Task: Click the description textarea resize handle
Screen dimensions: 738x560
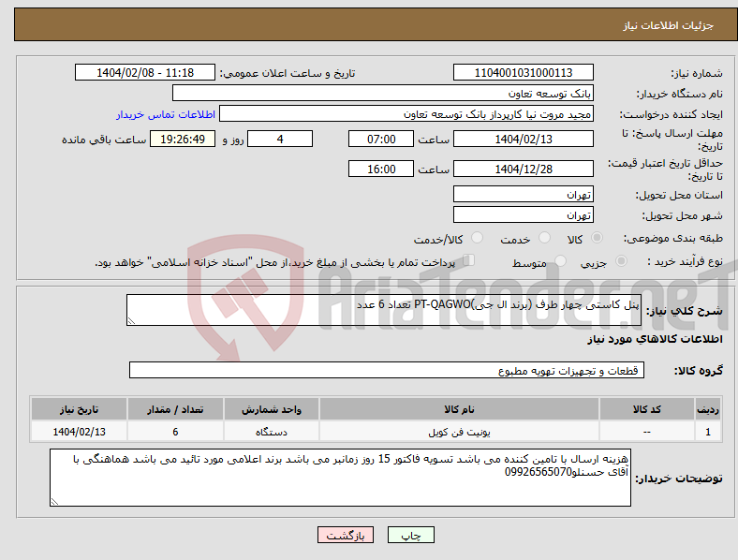Action: 131,321
